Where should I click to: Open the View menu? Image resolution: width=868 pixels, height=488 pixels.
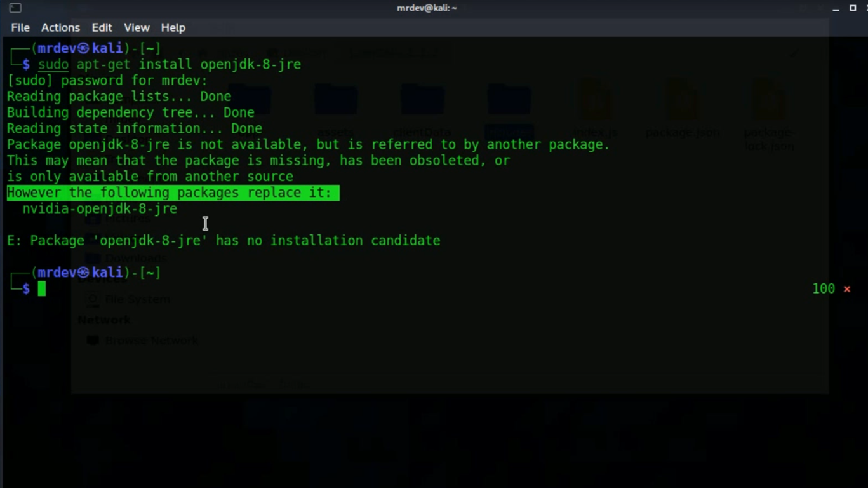coord(137,27)
